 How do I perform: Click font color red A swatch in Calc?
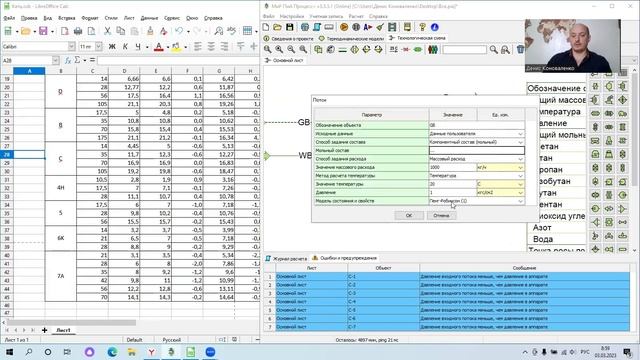(x=159, y=47)
